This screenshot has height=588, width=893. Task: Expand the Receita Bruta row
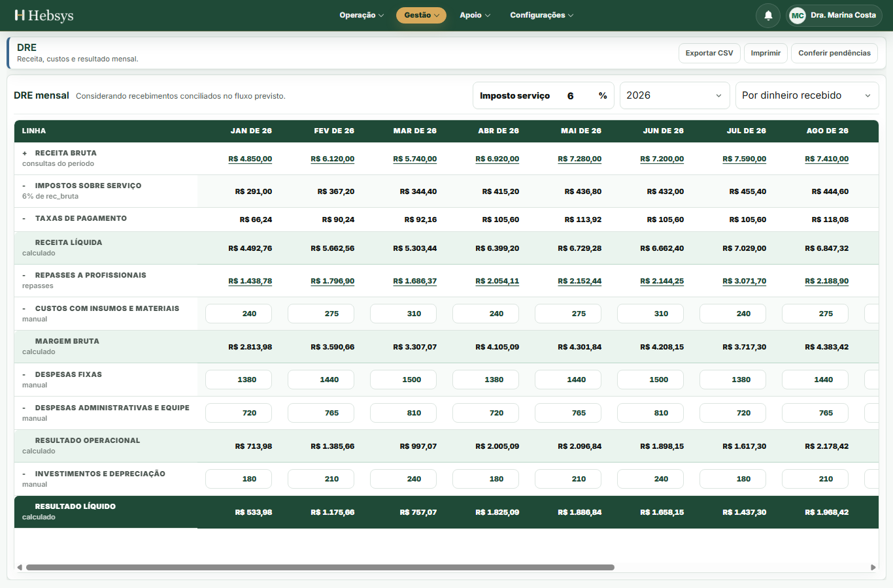pos(25,153)
